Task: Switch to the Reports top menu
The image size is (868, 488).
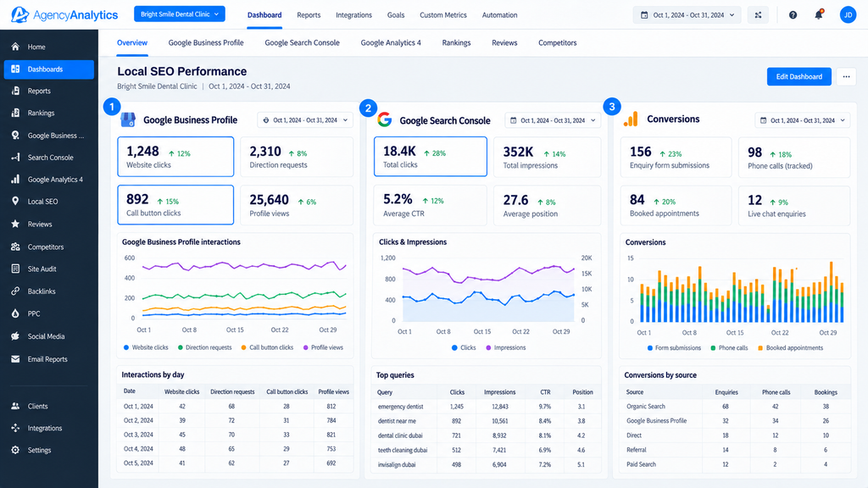Action: [309, 15]
